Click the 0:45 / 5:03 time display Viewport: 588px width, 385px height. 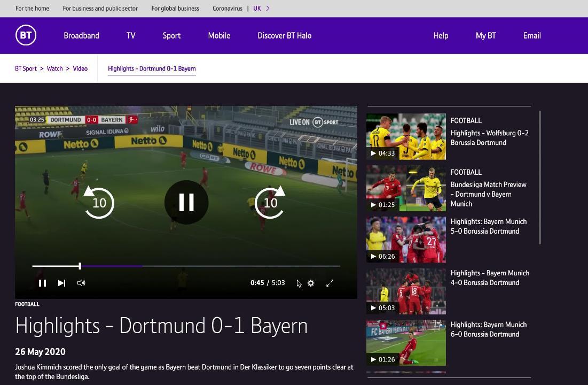coord(268,283)
